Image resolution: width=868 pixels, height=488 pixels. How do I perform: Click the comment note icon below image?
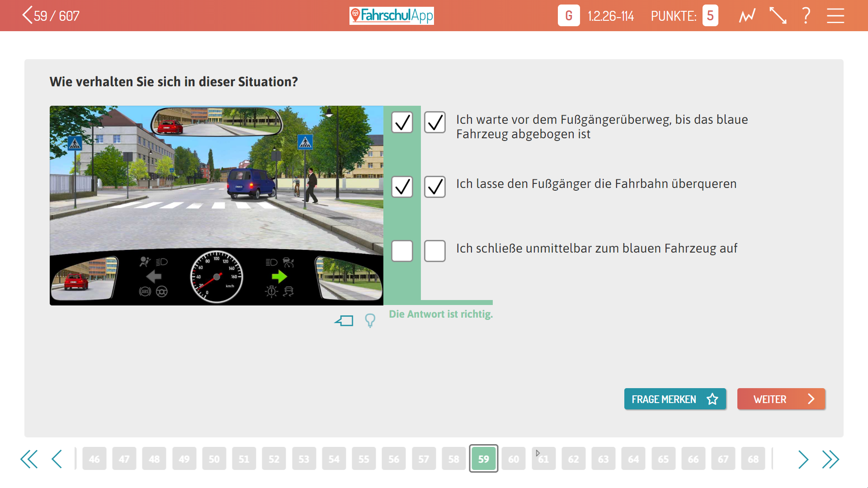[344, 321]
